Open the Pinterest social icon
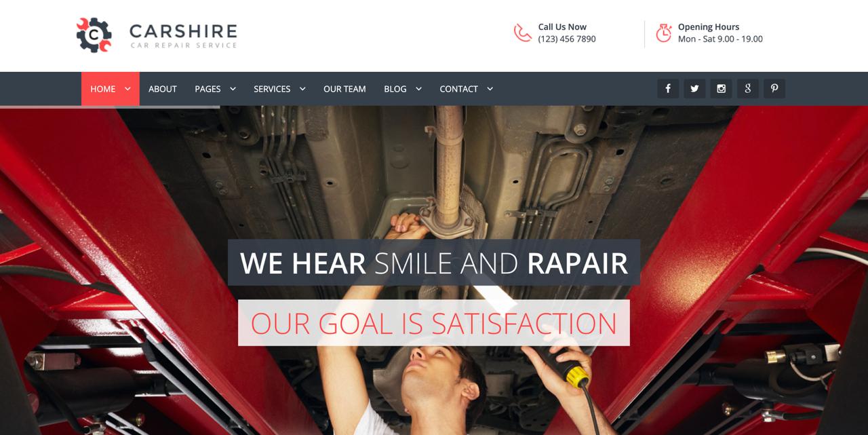The image size is (868, 435). coord(774,88)
